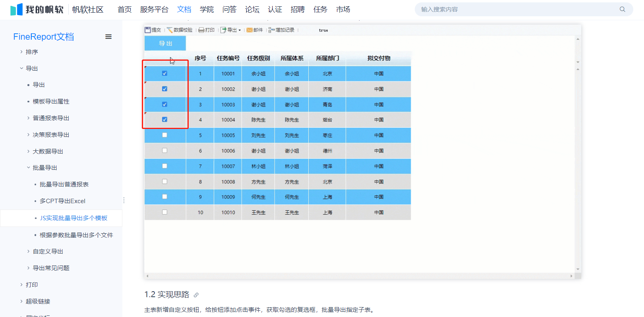
Task: Click the 邮件 envelope icon
Action: pos(249,30)
